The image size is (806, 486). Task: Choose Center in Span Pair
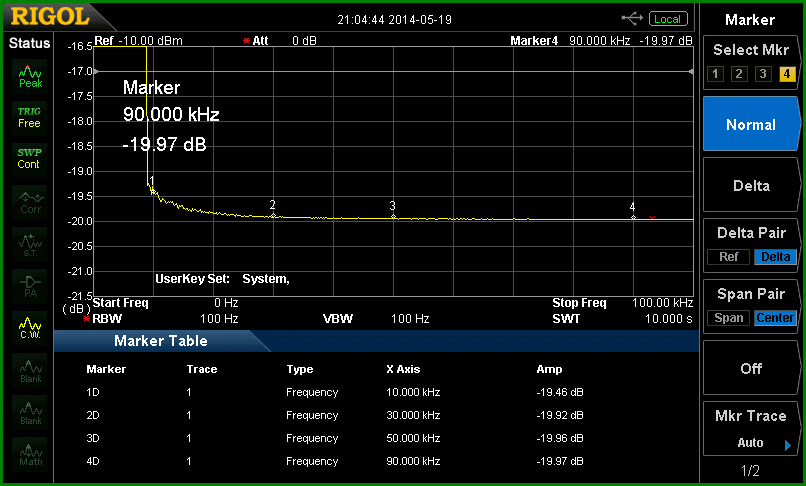coord(775,318)
